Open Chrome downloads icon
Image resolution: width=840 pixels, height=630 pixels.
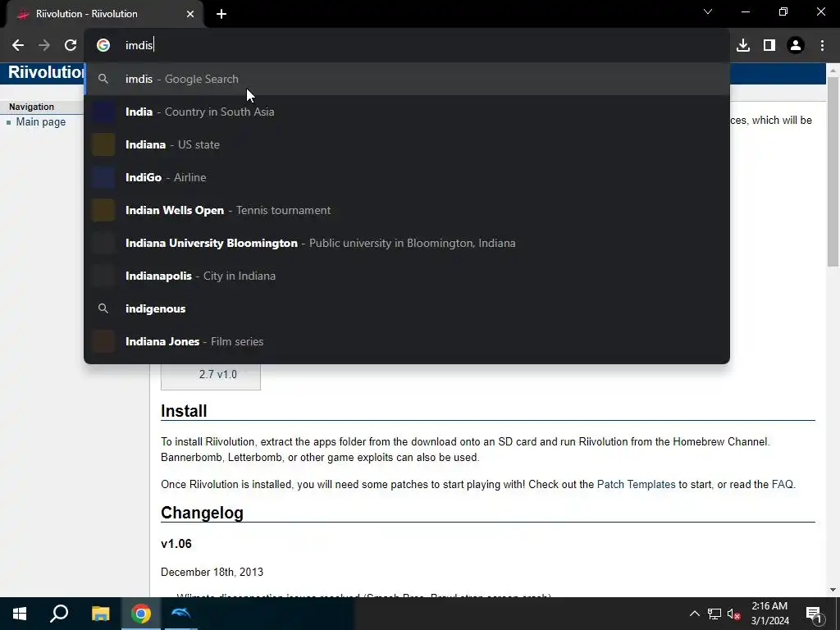point(743,46)
